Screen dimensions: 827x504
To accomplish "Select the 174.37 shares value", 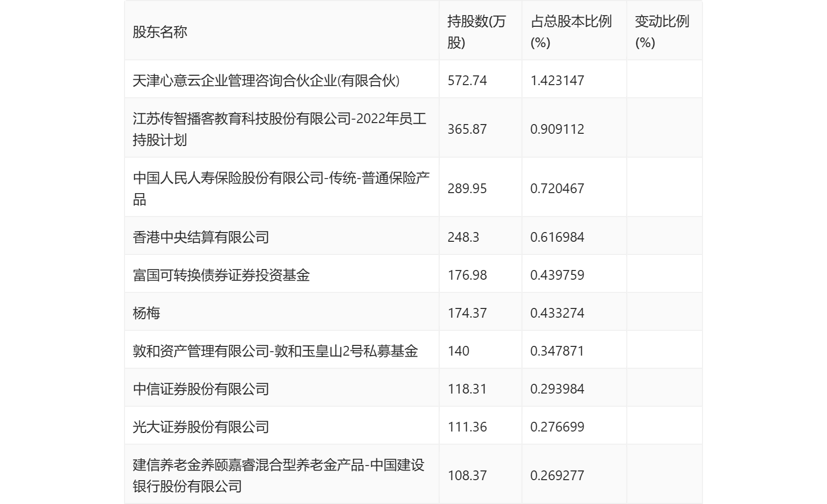I will coord(467,313).
